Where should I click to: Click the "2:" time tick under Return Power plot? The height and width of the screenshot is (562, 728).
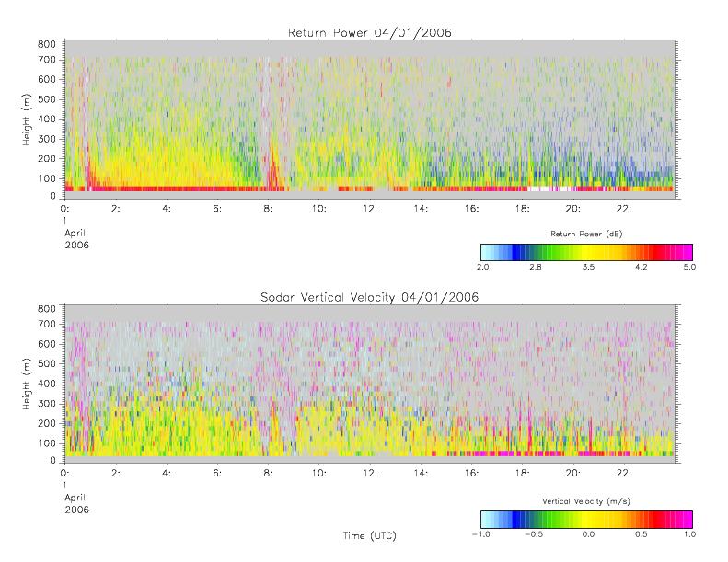pyautogui.click(x=116, y=209)
